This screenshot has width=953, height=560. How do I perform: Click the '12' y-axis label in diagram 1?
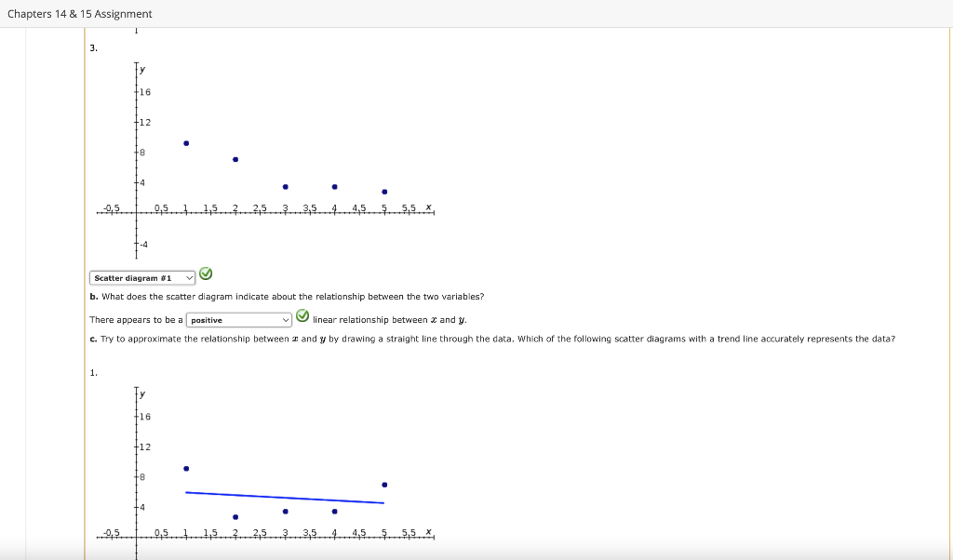[144, 447]
